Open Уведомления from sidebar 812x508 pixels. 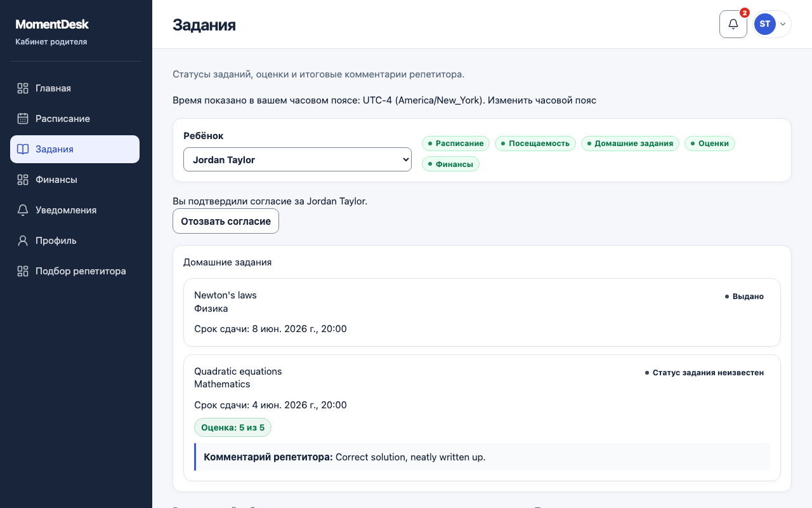coord(75,210)
